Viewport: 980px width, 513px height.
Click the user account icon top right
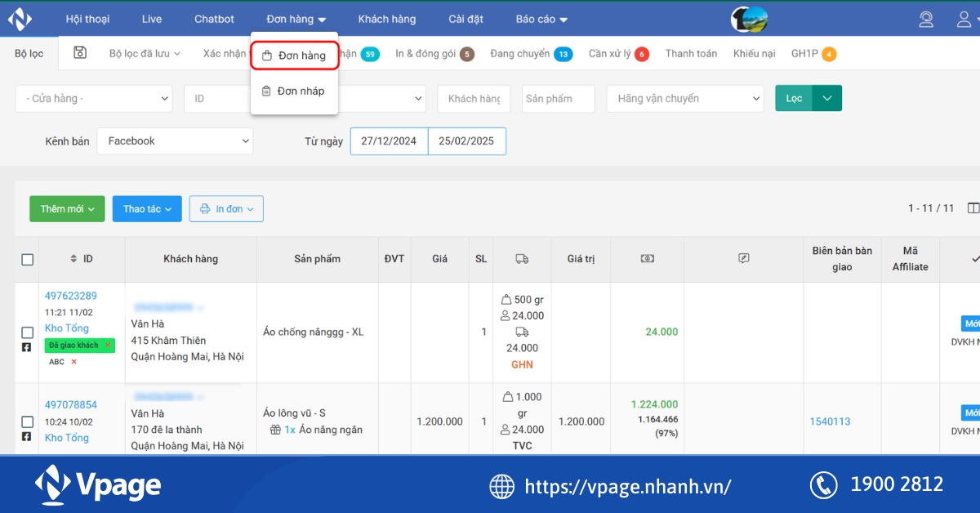[964, 18]
